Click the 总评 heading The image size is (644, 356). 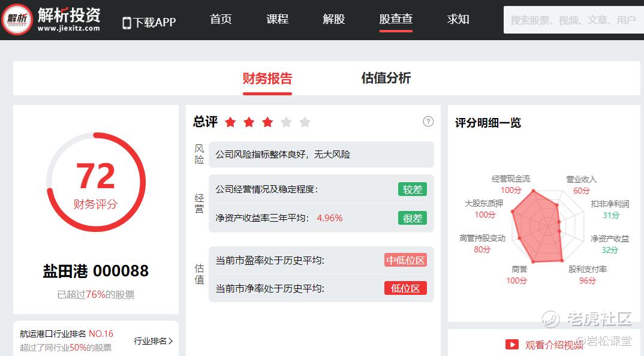[205, 122]
